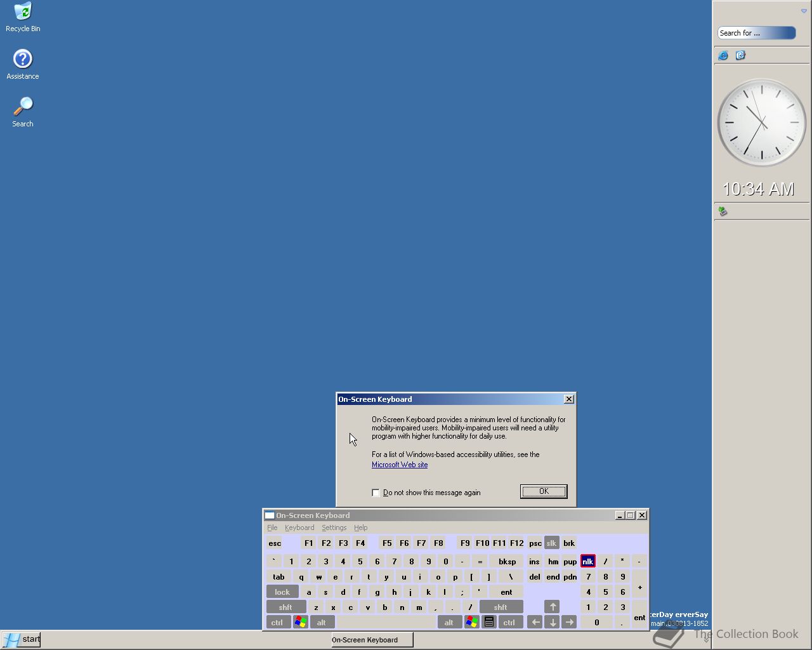The height and width of the screenshot is (650, 812).
Task: Click the del key
Action: [534, 576]
